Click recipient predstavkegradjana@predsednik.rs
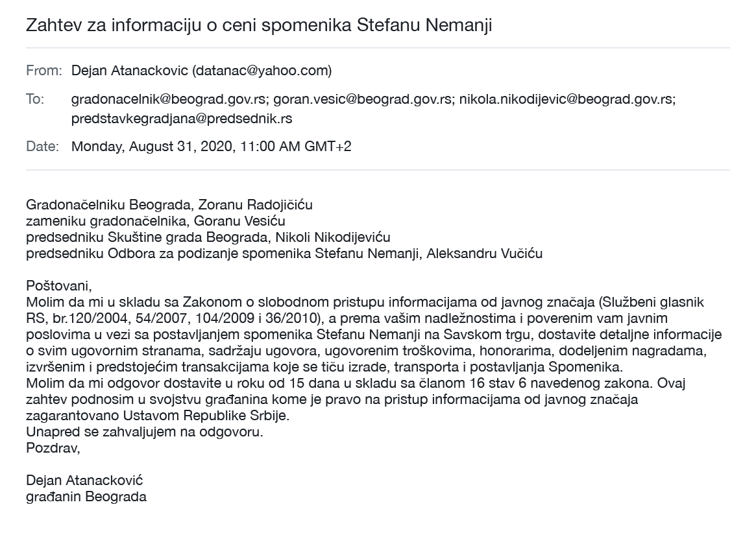This screenshot has height=546, width=756. (182, 119)
